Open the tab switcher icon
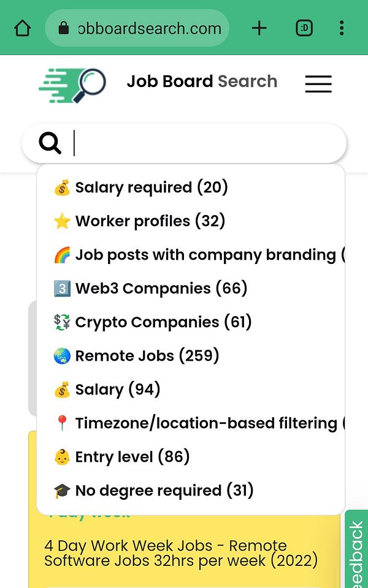Image resolution: width=368 pixels, height=588 pixels. tap(304, 28)
